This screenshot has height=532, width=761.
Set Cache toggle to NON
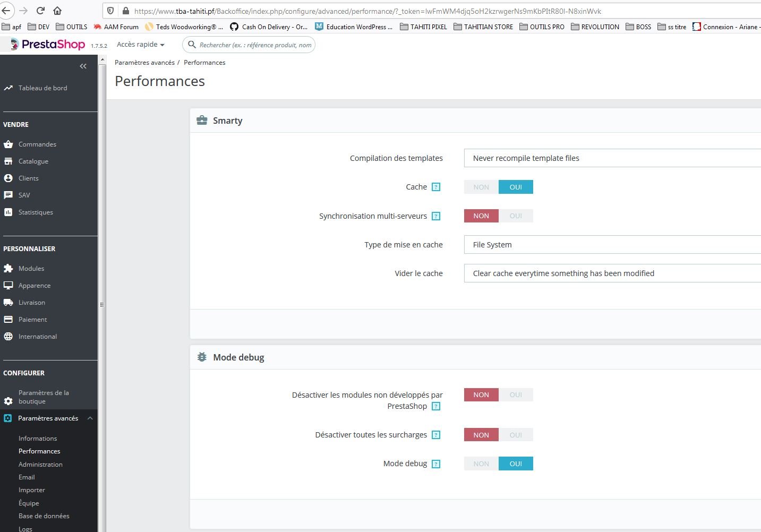(x=481, y=187)
